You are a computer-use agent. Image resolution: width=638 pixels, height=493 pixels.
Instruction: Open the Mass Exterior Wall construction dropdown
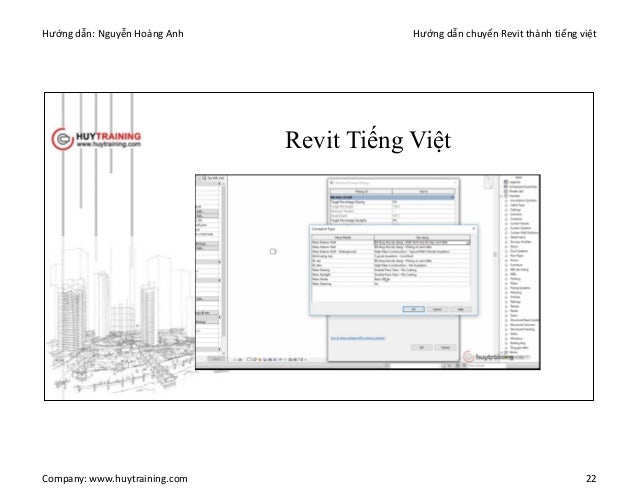tap(468, 242)
